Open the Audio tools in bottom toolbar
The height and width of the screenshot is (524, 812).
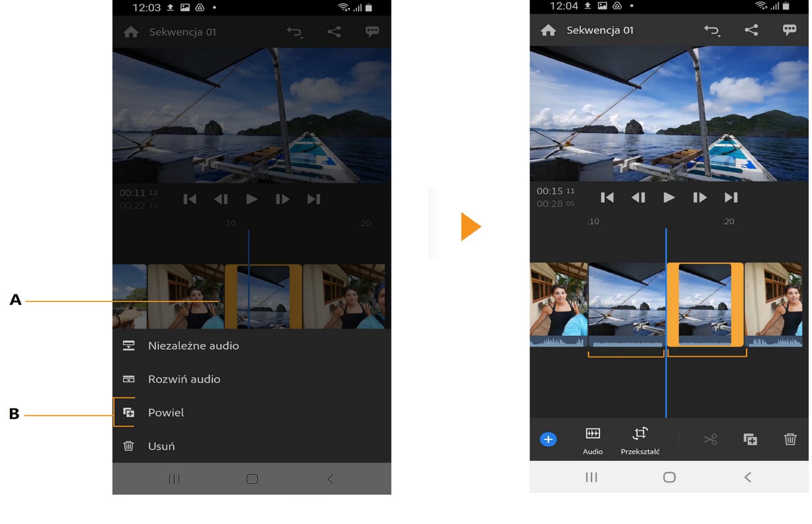(x=593, y=440)
